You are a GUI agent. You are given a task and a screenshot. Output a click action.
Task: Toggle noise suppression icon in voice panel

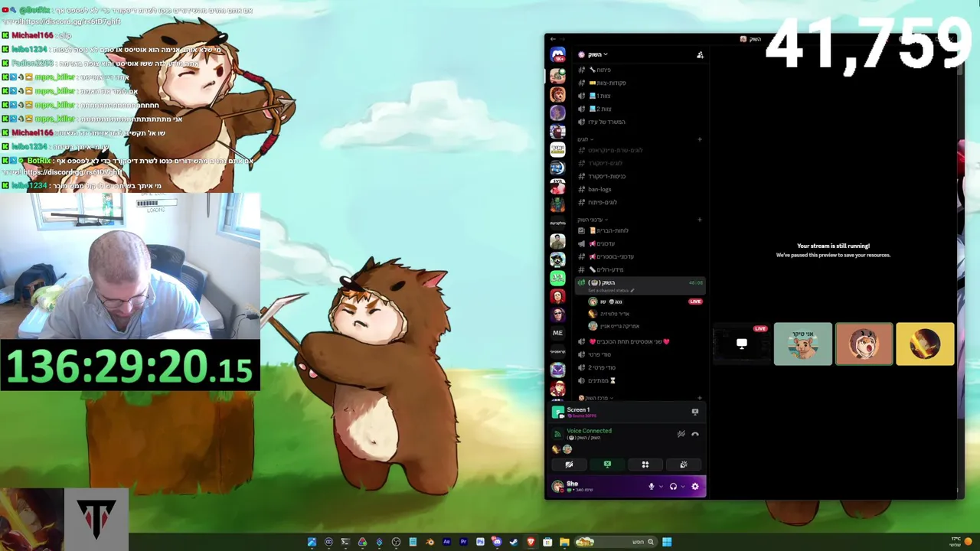tap(681, 434)
